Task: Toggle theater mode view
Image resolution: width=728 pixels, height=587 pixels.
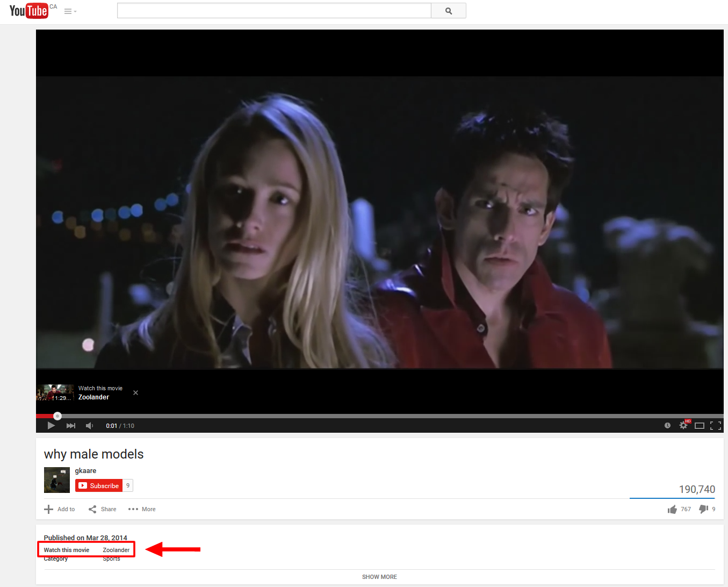Action: (699, 426)
